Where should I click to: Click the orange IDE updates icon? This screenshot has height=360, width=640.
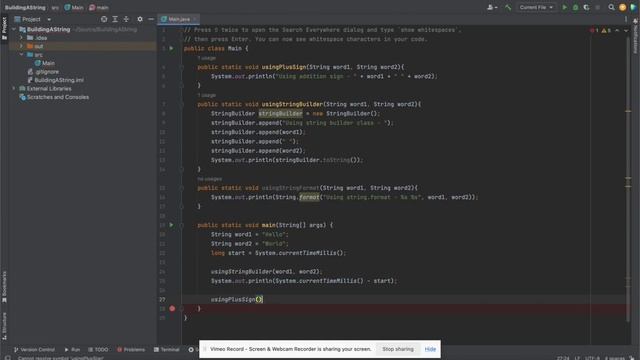pyautogui.click(x=622, y=7)
